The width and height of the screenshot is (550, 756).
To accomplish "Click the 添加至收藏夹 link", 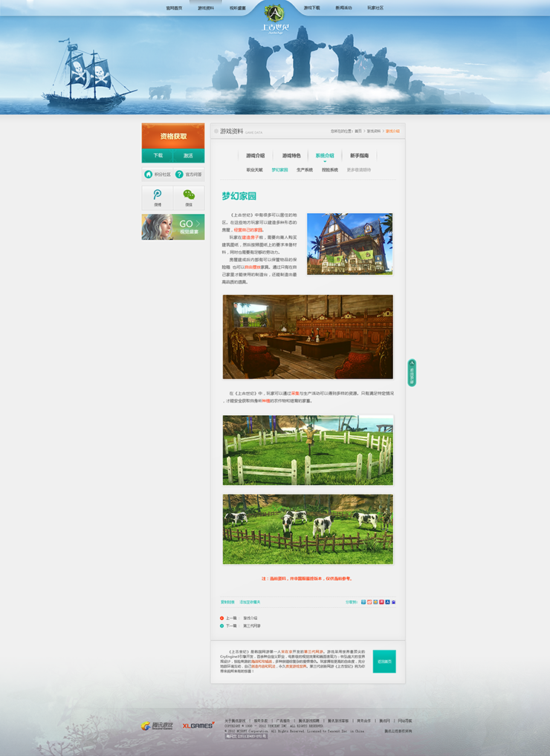I will tap(250, 602).
